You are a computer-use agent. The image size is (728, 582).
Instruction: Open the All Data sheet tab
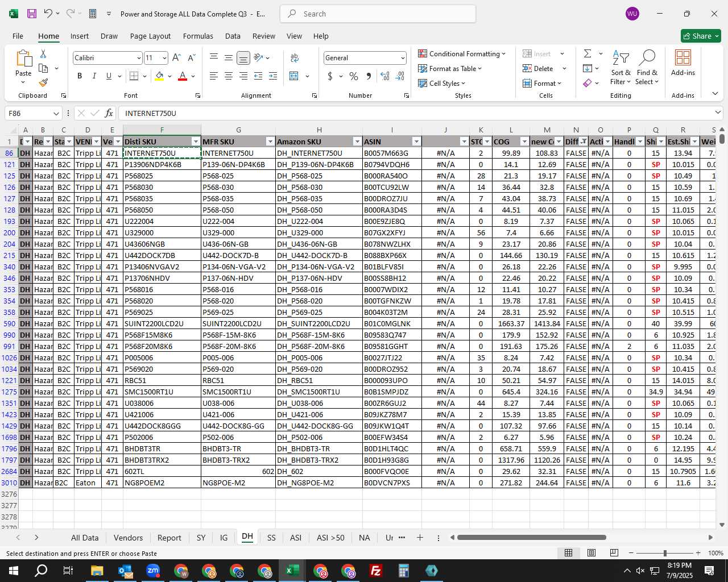click(x=85, y=538)
